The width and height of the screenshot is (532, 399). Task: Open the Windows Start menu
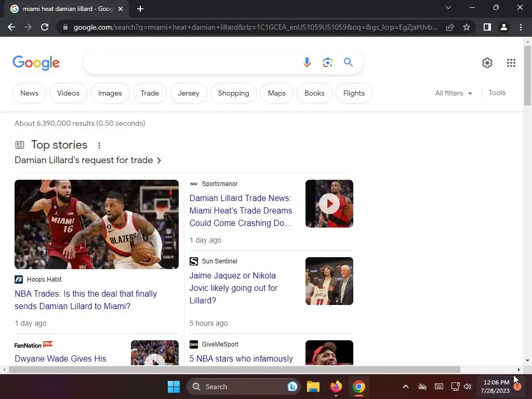[174, 387]
